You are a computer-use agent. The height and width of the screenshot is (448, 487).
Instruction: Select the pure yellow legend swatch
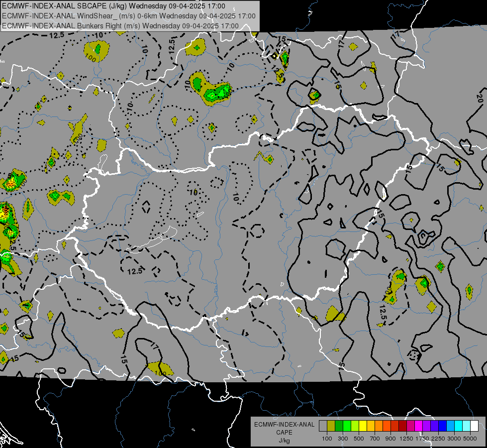(x=363, y=426)
